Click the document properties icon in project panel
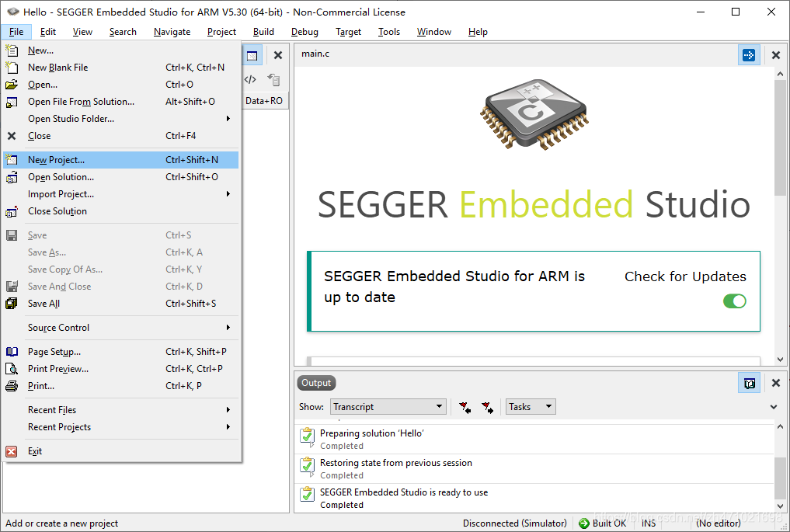The image size is (790, 532). pos(273,79)
